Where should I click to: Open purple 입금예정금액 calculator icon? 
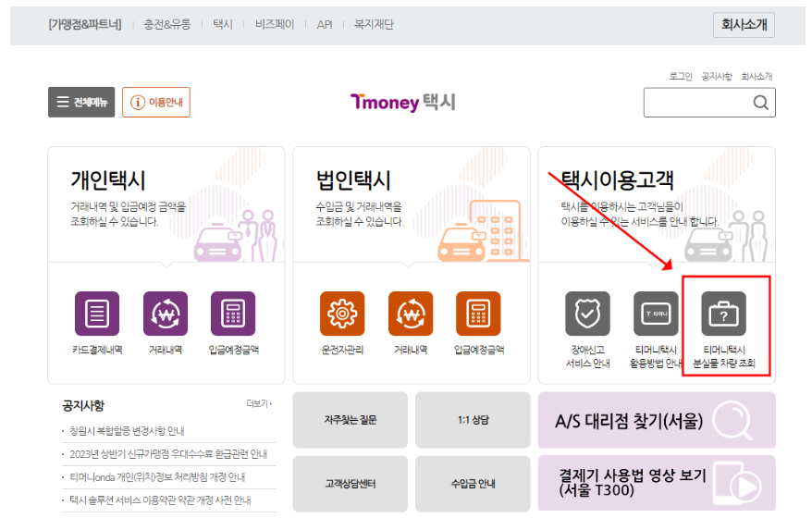click(x=233, y=314)
